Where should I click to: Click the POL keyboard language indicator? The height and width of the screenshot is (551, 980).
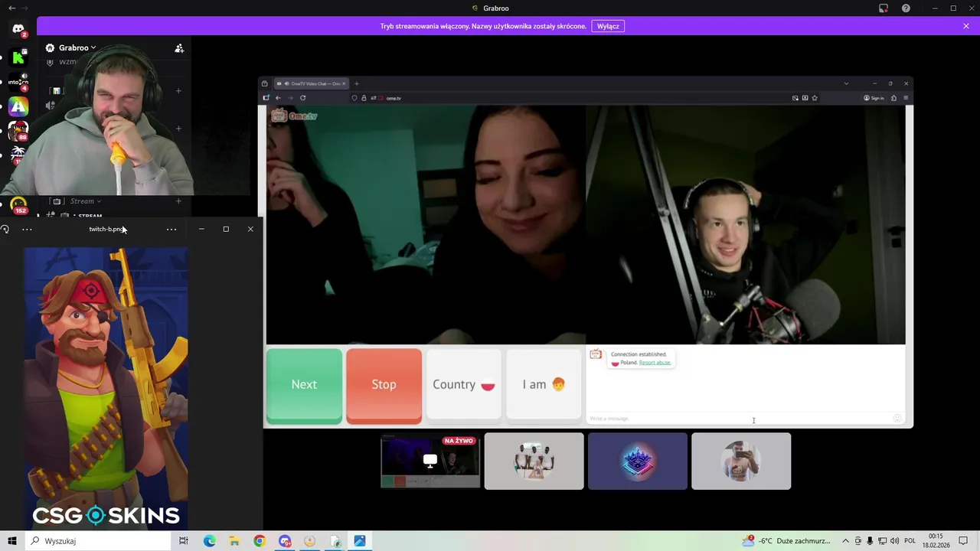pos(910,541)
